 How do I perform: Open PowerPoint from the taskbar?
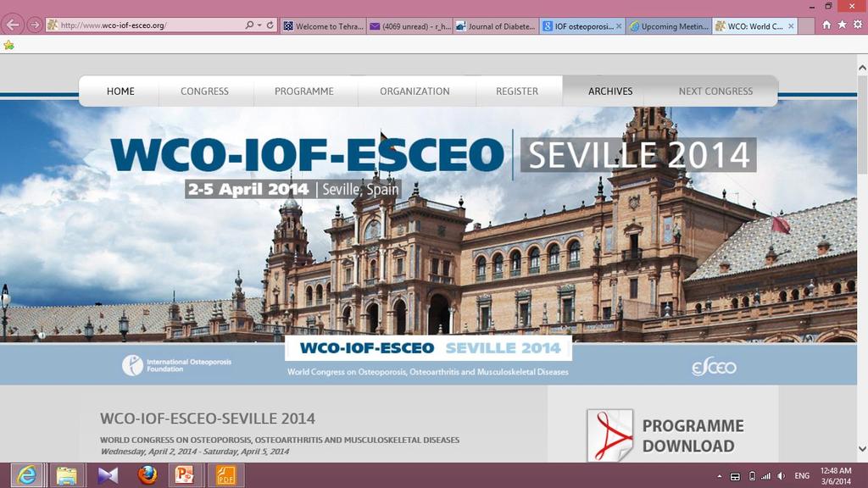point(185,475)
